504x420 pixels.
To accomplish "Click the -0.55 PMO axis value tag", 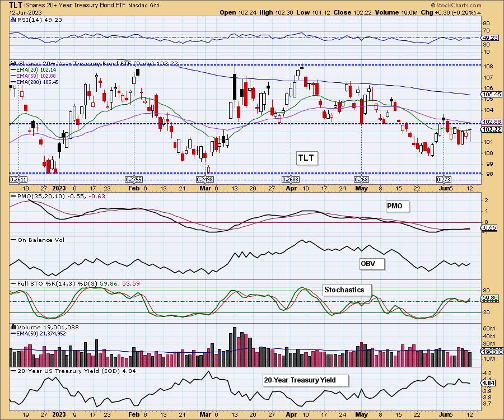I will [489, 227].
